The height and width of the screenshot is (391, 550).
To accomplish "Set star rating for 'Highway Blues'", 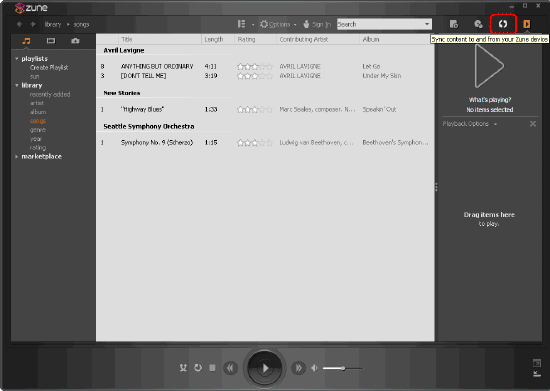I will point(255,109).
